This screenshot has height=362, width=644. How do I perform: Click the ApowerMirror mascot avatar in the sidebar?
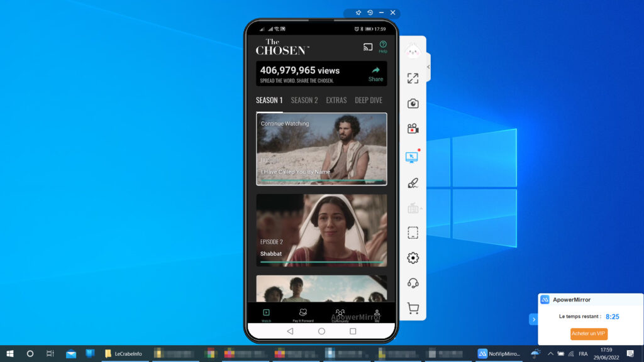413,52
